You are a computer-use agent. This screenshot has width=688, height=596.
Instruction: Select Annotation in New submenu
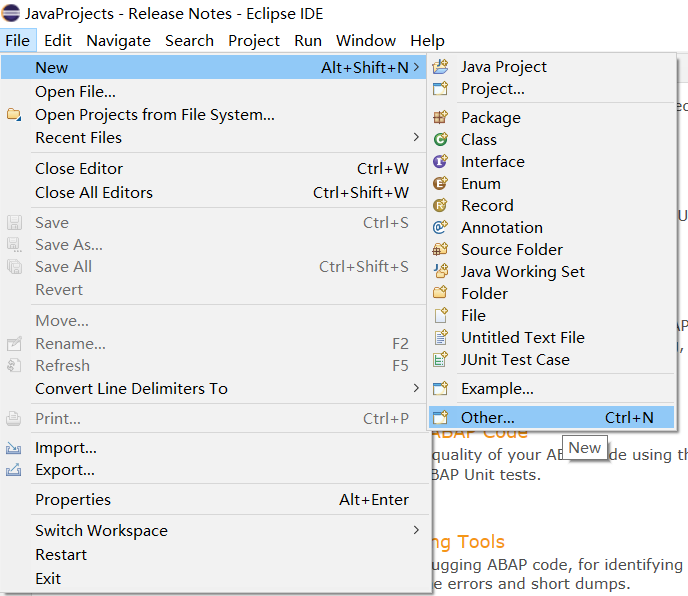552,227
